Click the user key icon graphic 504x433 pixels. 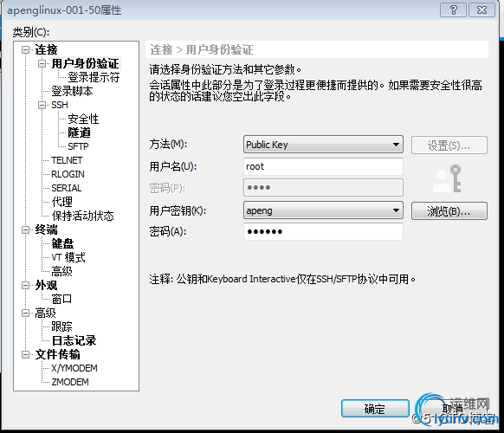pyautogui.click(x=448, y=178)
